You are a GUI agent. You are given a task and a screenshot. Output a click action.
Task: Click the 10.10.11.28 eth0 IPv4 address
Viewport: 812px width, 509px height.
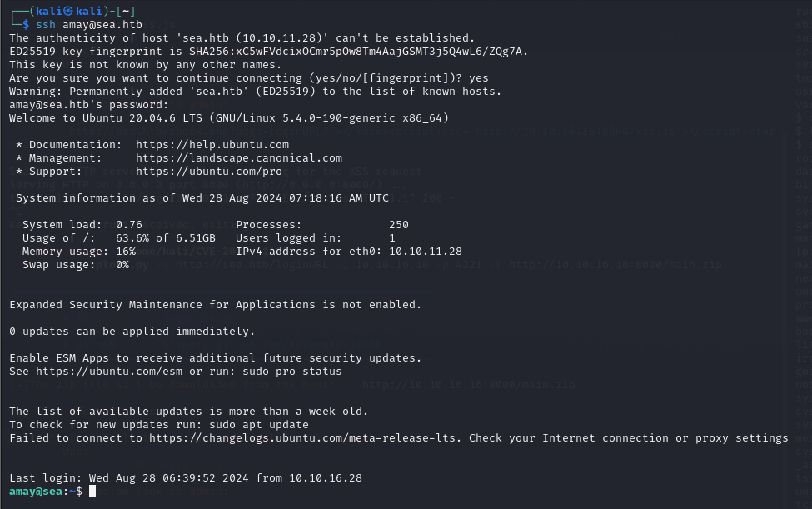426,251
